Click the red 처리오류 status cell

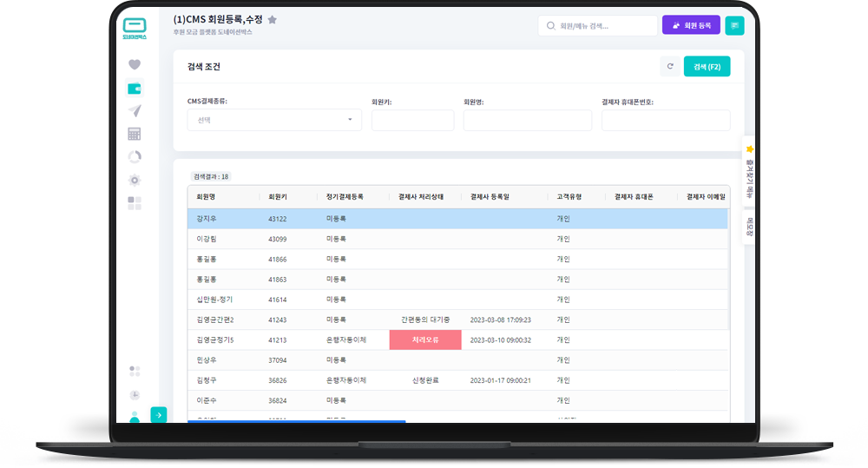coord(424,339)
